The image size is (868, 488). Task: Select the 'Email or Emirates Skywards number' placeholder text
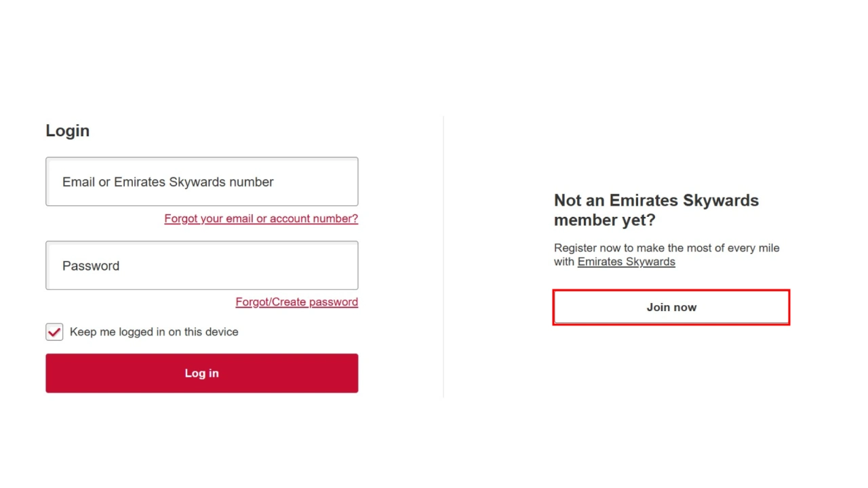167,182
